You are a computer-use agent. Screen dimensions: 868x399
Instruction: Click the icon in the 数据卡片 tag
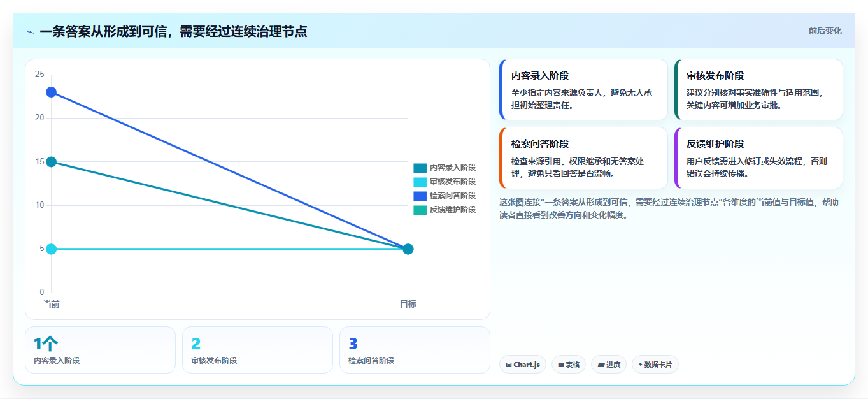[x=640, y=365]
